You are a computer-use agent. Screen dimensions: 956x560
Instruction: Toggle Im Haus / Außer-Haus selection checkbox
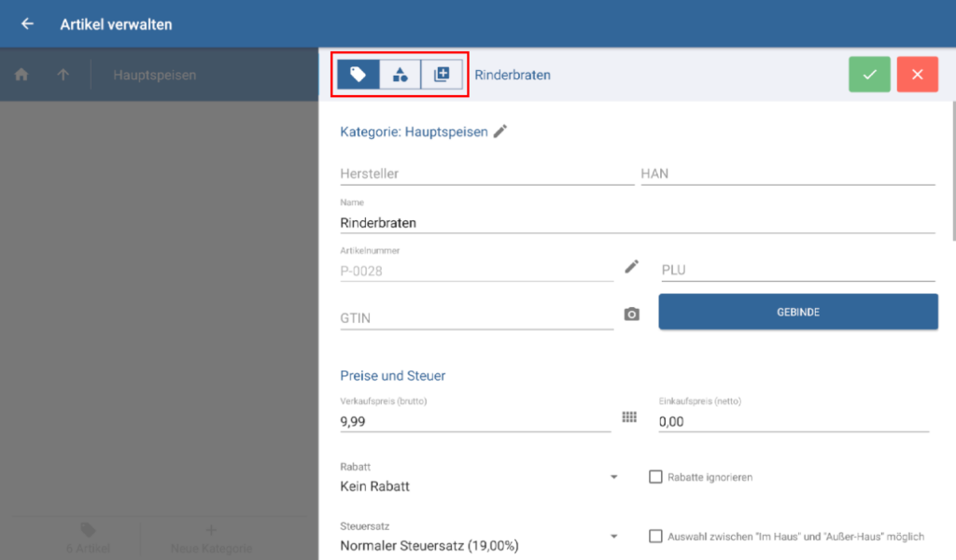point(655,537)
